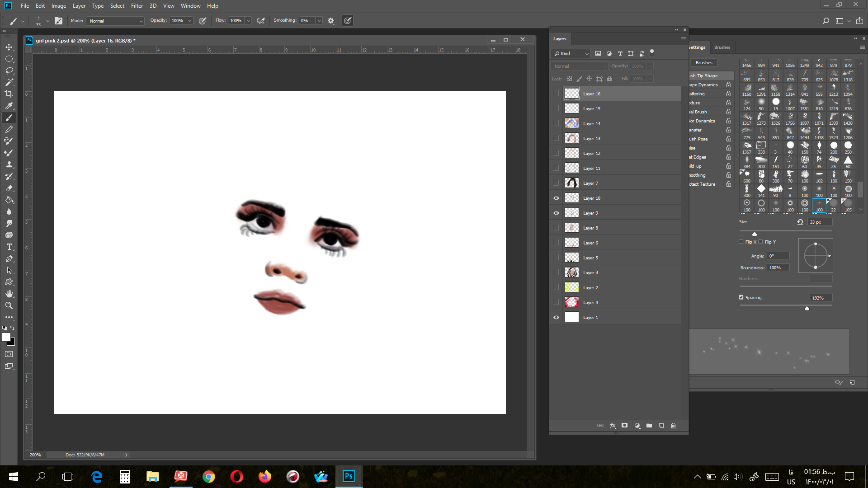Open the Smoothing dropdown arrow
Screen dimensions: 868x488
pyautogui.click(x=319, y=21)
